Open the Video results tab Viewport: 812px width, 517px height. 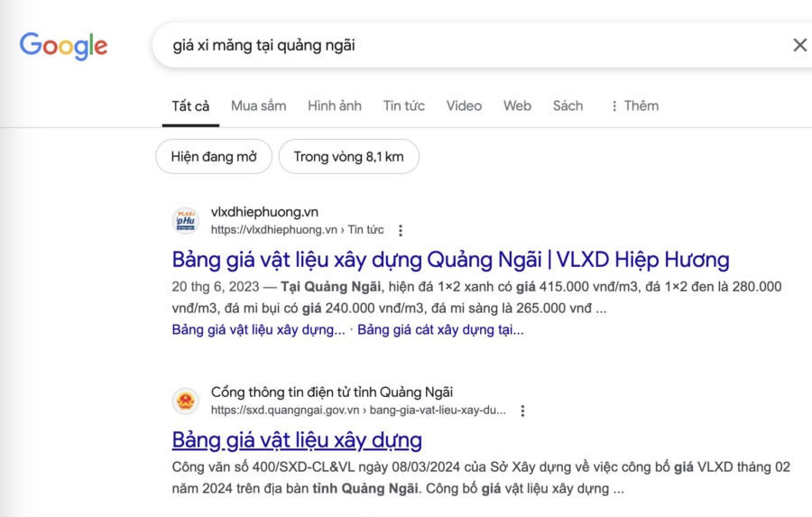point(464,106)
